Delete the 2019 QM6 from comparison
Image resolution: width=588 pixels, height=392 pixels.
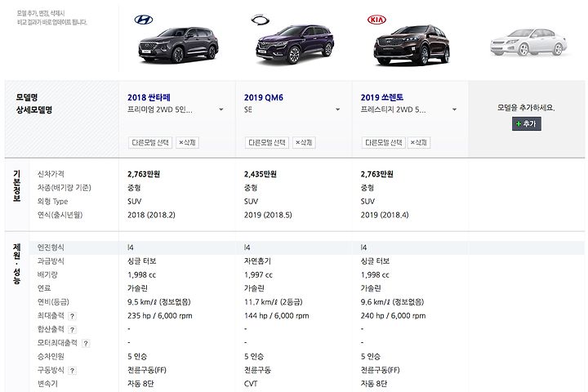[304, 143]
